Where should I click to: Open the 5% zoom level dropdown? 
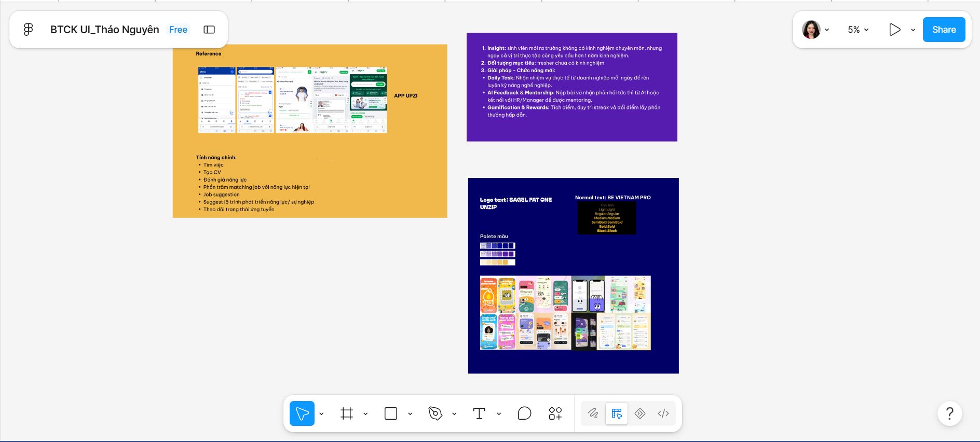858,30
